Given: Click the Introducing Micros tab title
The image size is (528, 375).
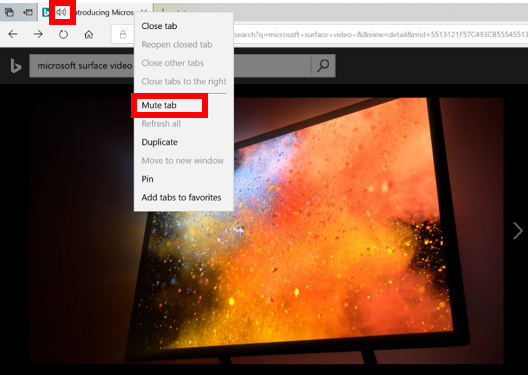Looking at the screenshot, I should point(104,12).
